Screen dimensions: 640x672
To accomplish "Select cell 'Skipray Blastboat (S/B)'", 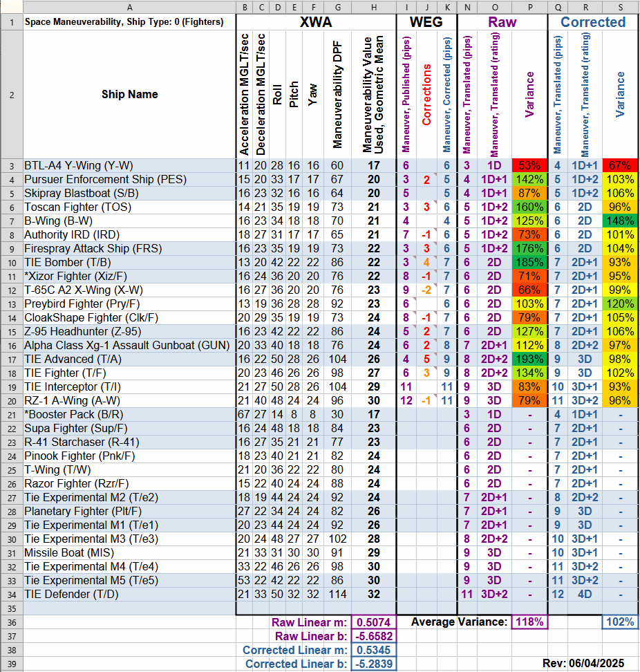I will point(129,194).
